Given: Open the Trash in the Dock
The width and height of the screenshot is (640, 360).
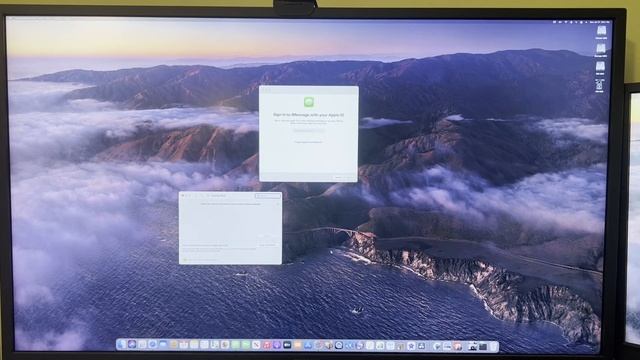Looking at the screenshot, I should coord(493,347).
